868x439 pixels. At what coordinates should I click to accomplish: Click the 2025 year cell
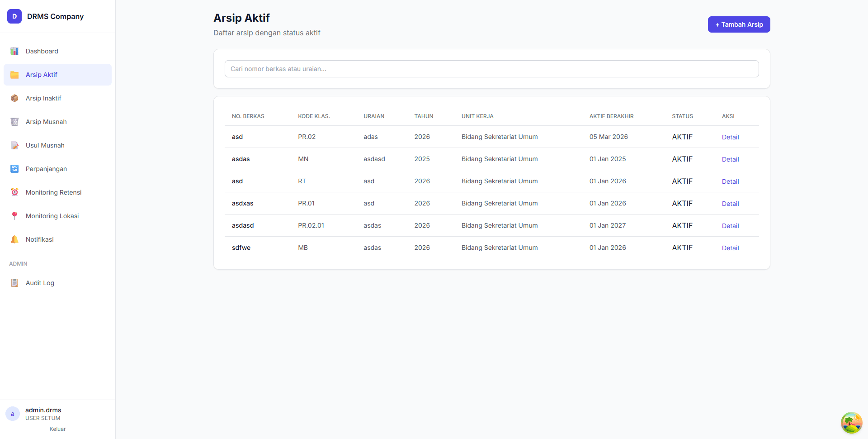(422, 159)
